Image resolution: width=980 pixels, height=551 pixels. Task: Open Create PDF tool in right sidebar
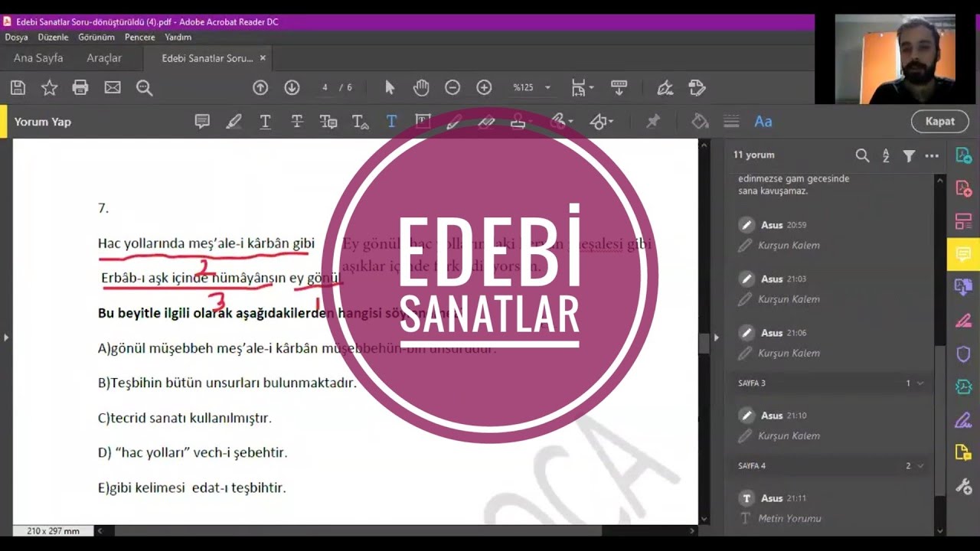pos(963,188)
